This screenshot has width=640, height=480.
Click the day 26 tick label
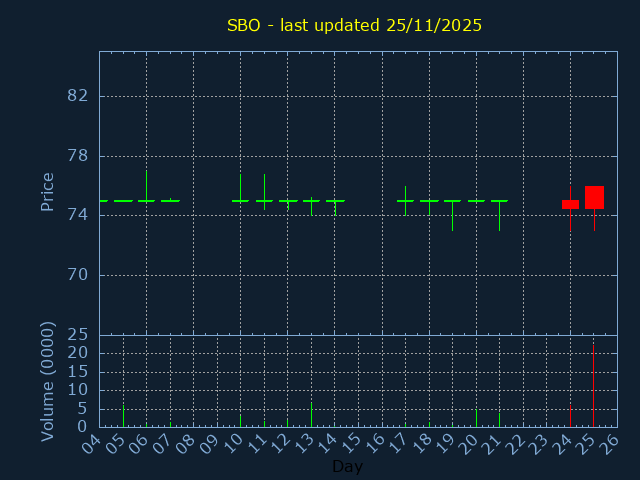[x=609, y=441]
